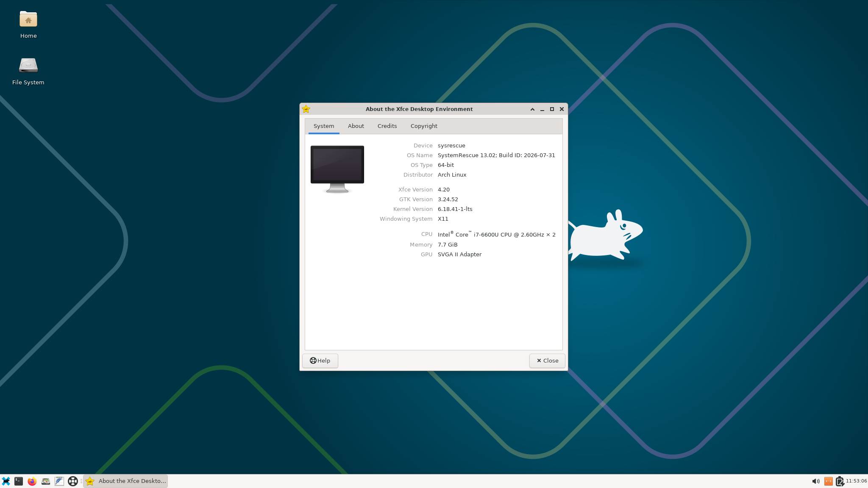868x488 pixels.
Task: Click the Help button
Action: click(x=320, y=361)
